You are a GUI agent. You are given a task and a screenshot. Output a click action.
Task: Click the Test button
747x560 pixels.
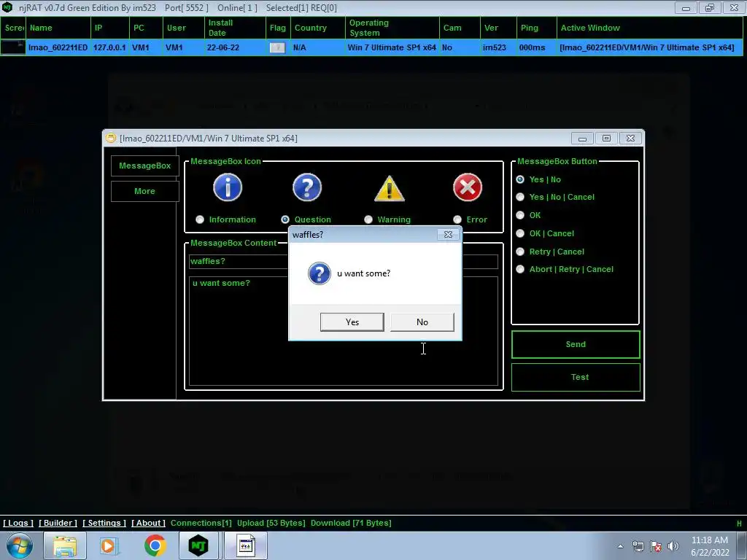(576, 377)
